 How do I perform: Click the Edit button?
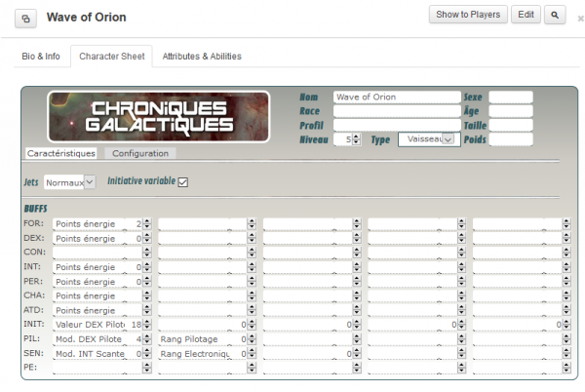tap(526, 15)
